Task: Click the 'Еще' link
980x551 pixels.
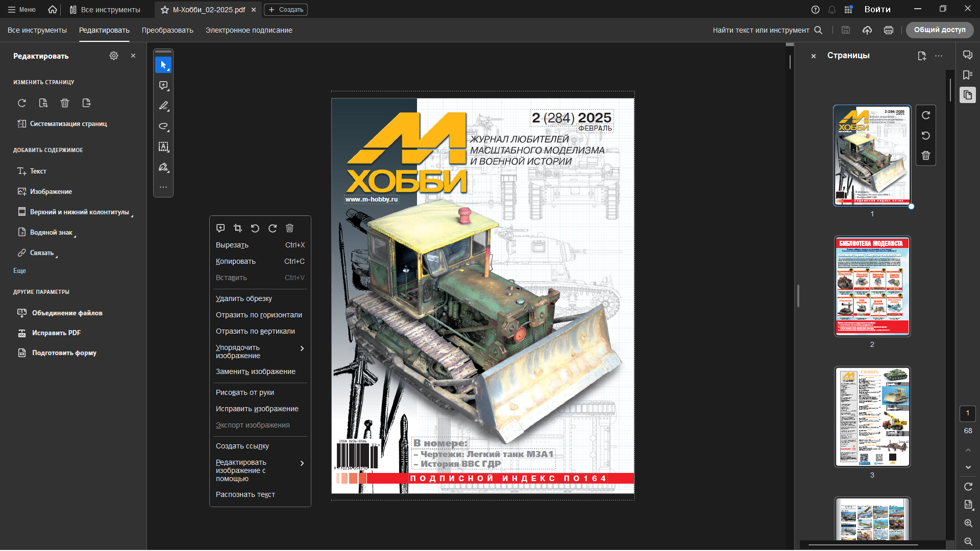Action: point(19,271)
